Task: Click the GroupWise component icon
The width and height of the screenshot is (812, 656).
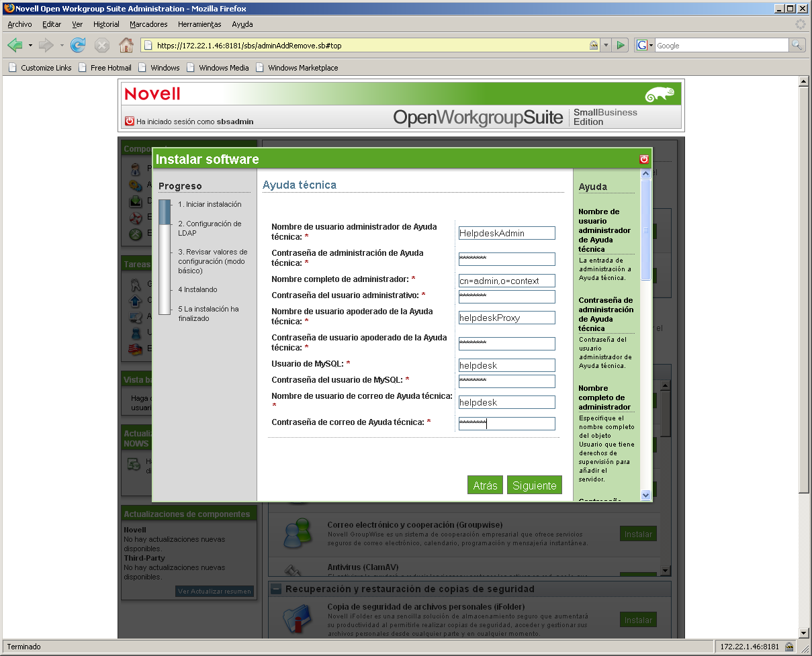Action: pos(298,533)
